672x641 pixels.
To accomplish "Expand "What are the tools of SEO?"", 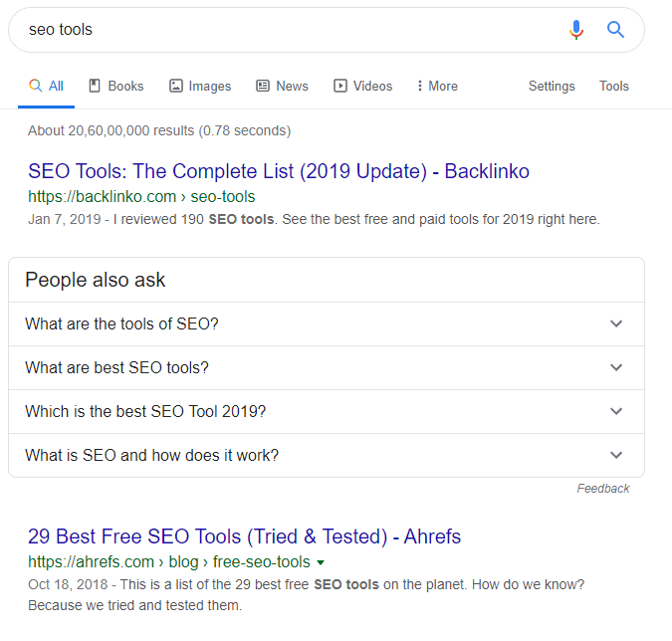I will point(616,323).
